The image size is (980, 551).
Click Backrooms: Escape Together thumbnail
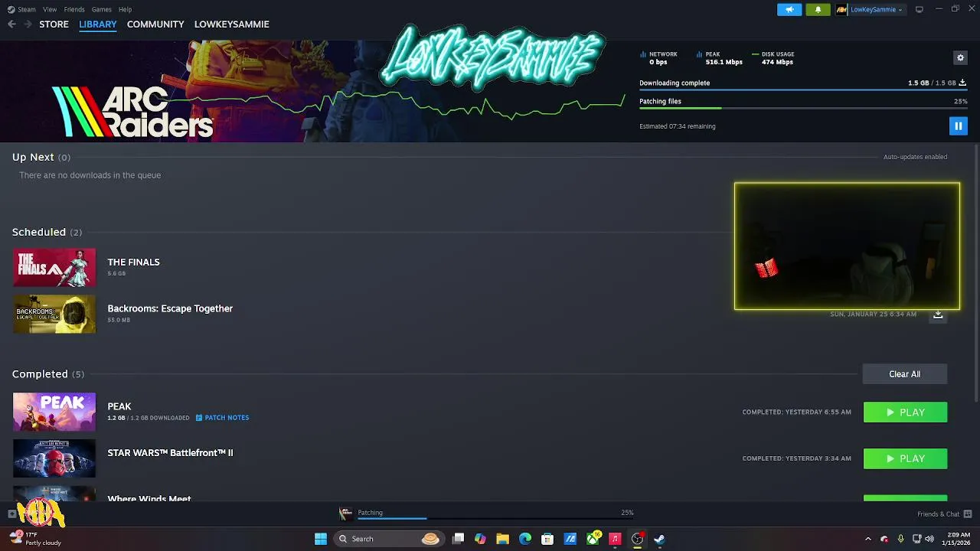(54, 314)
